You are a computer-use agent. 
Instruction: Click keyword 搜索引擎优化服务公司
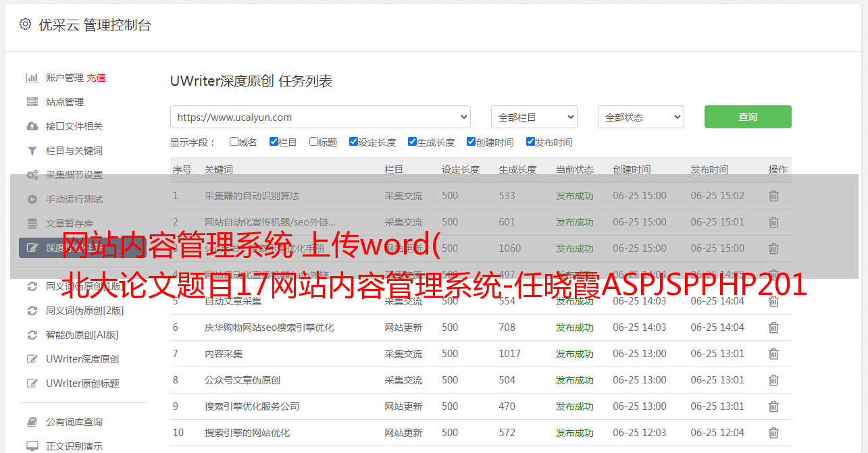[252, 406]
